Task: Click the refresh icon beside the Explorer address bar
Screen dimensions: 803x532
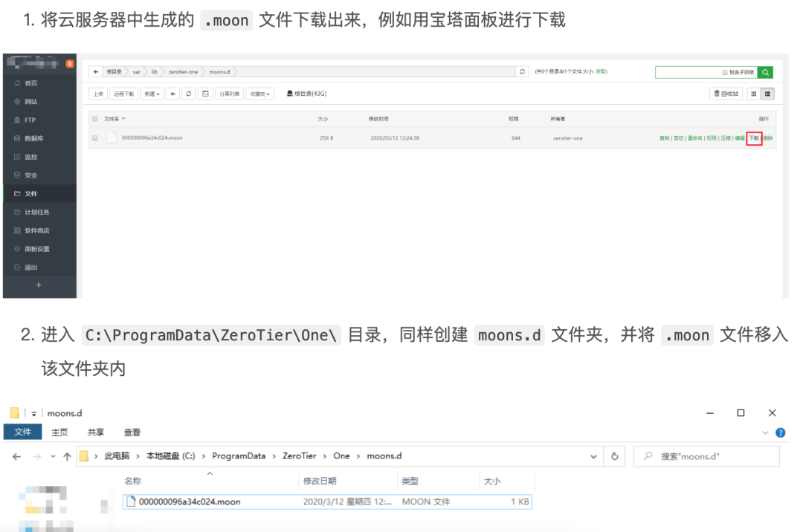Action: click(x=616, y=455)
